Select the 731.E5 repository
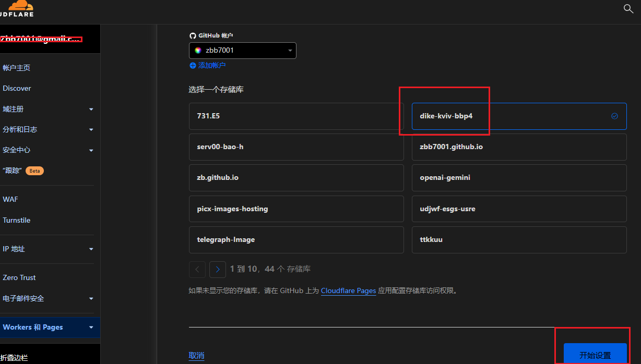This screenshot has width=641, height=364. click(x=296, y=116)
